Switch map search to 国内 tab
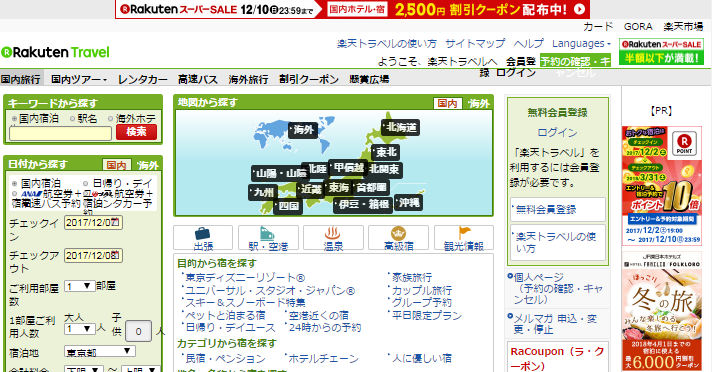712x372 pixels. 447,104
